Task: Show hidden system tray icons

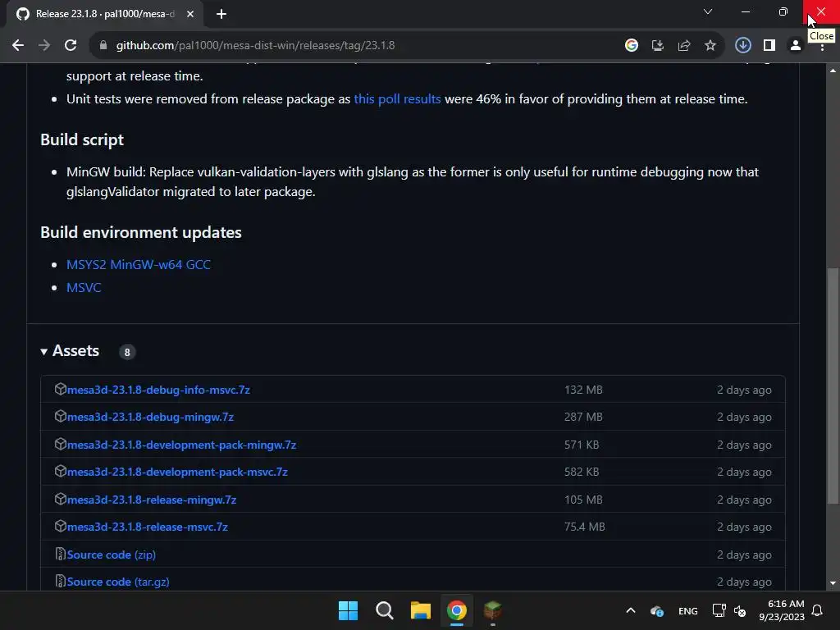Action: 631,610
